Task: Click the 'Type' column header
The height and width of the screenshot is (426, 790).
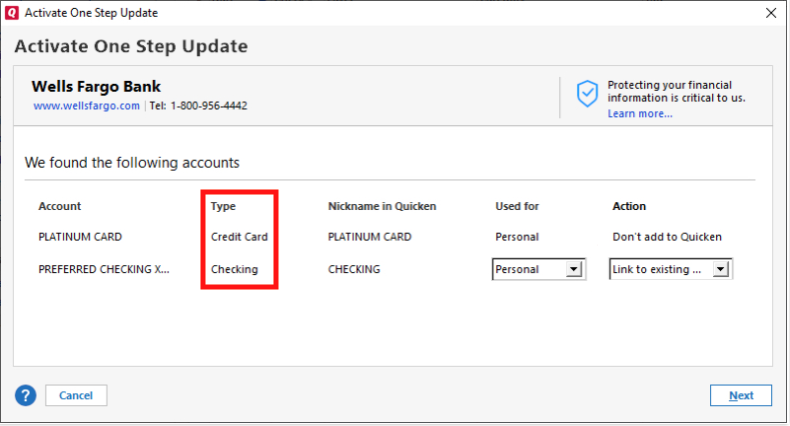Action: point(223,206)
